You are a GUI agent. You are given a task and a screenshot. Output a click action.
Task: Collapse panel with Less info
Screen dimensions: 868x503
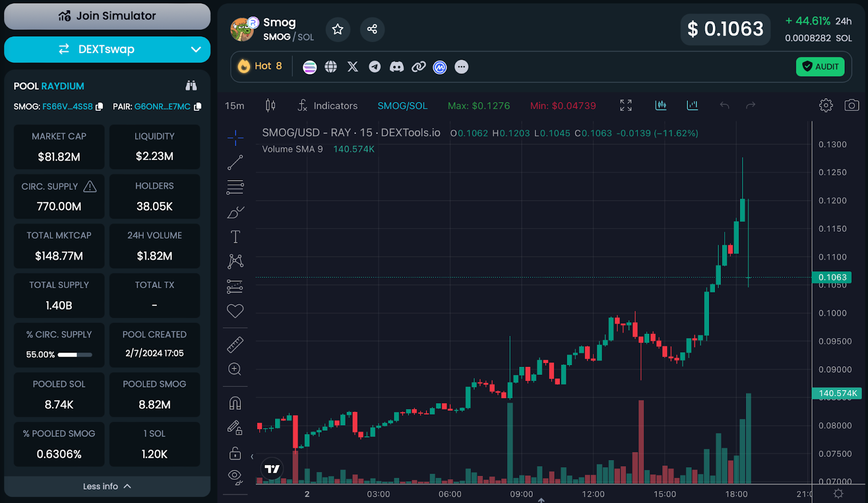(x=107, y=486)
